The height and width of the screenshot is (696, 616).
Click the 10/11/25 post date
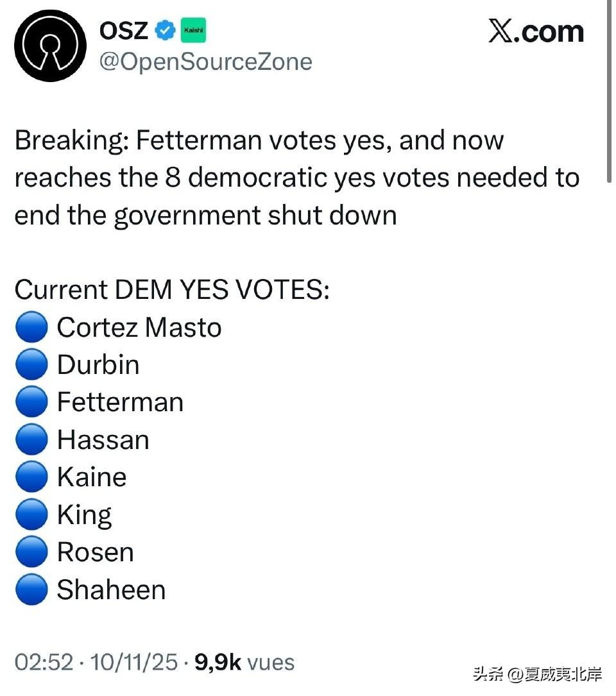(135, 662)
